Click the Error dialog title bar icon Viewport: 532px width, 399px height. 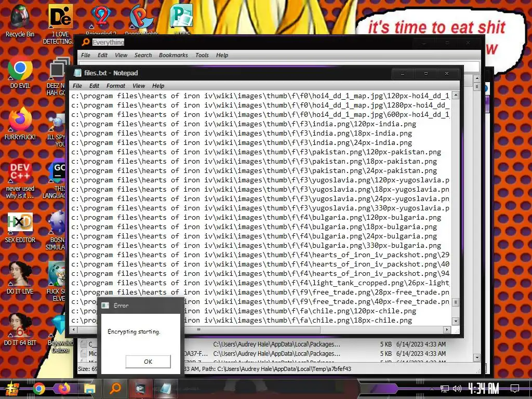coord(105,305)
